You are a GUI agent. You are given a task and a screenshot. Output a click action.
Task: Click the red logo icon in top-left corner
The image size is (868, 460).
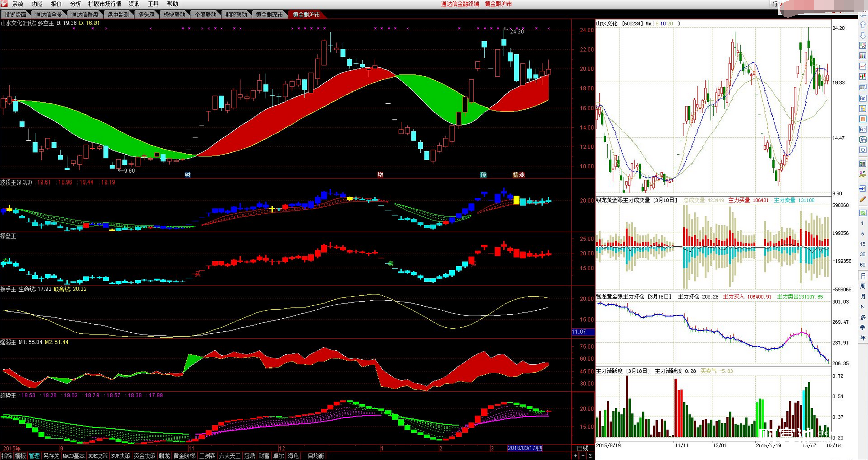[4, 4]
